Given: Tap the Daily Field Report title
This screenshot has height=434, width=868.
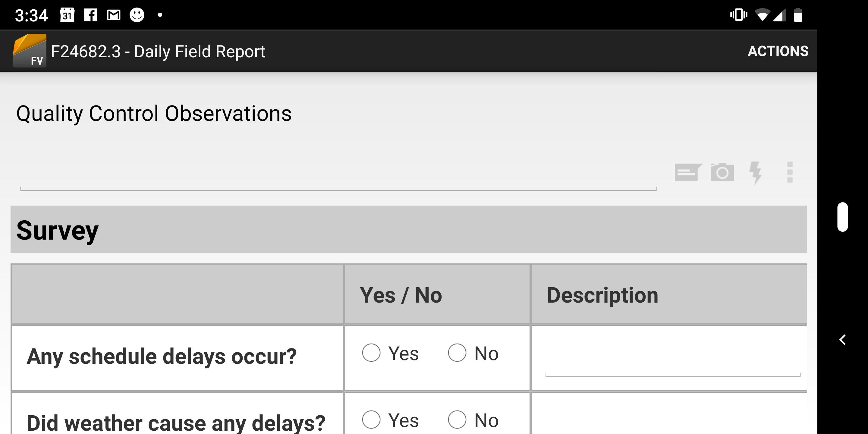Looking at the screenshot, I should point(158,52).
